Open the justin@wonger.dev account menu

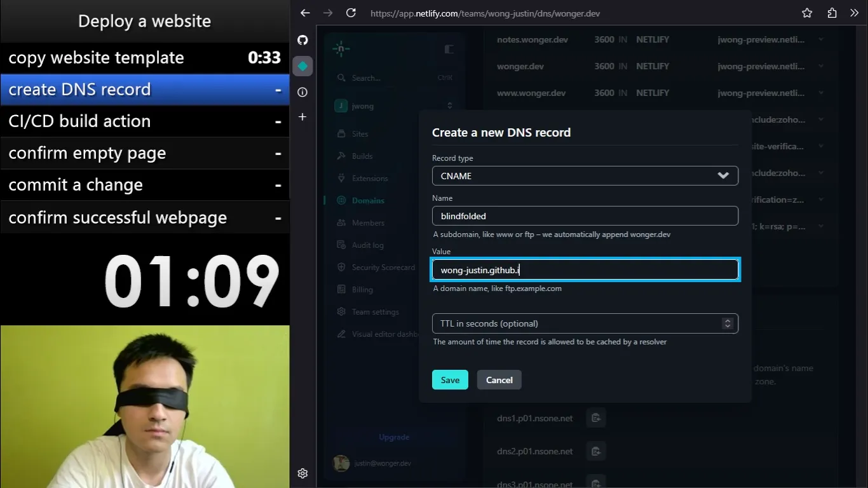(x=373, y=463)
